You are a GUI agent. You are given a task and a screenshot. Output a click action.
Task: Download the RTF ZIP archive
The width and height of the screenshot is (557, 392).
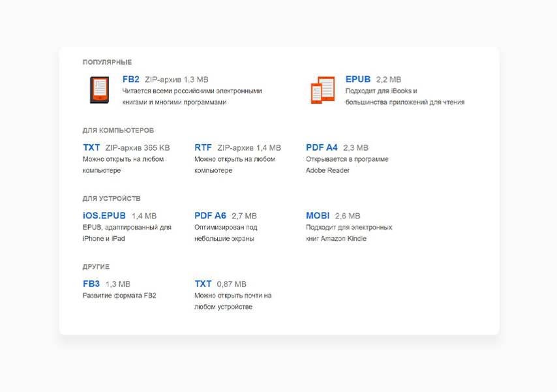203,147
